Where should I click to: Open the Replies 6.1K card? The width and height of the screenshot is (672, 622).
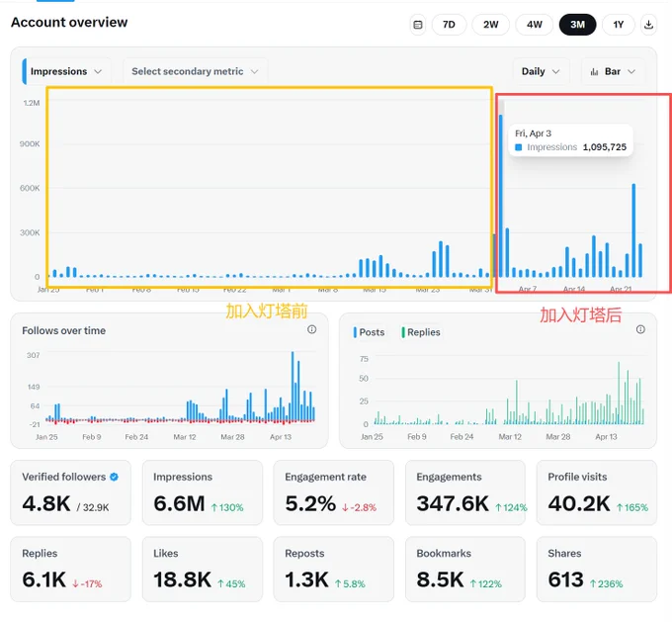point(71,569)
